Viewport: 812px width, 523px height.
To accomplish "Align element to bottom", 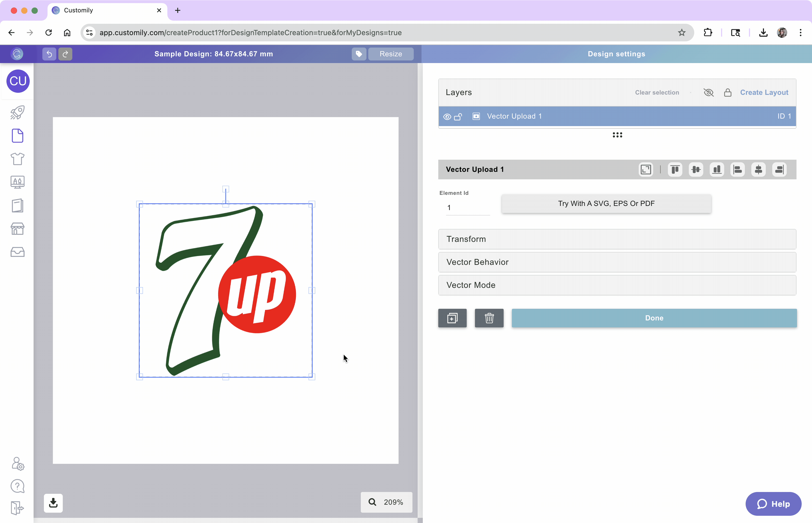I will point(717,170).
